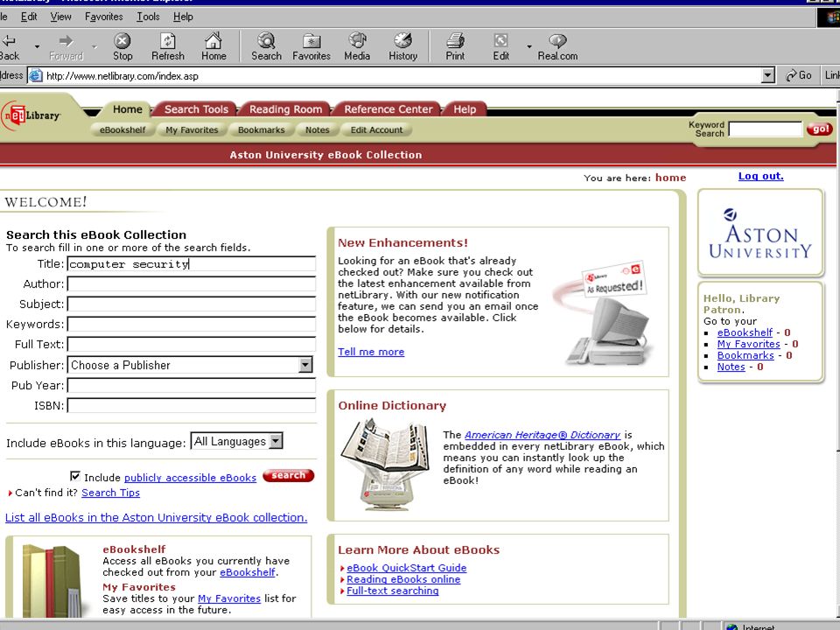The width and height of the screenshot is (840, 630).
Task: Click the Log out link
Action: 760,176
